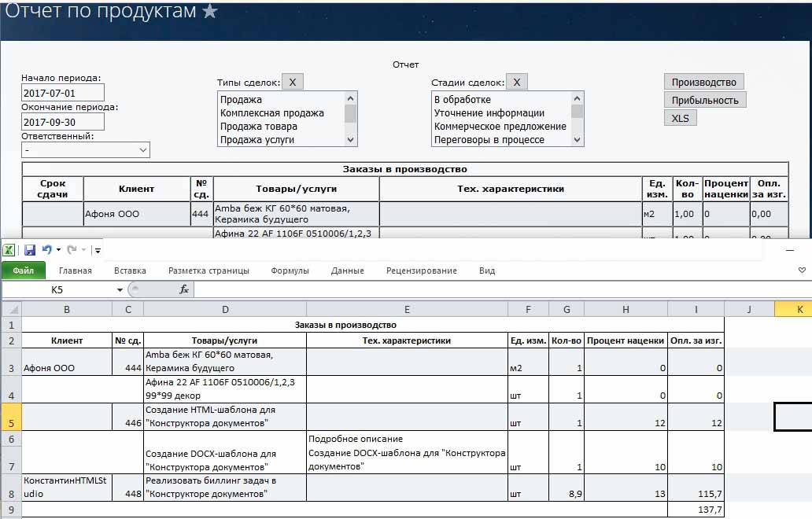Screen dimensions: 812x519
Task: Click the Начало периода date field
Action: click(x=62, y=93)
